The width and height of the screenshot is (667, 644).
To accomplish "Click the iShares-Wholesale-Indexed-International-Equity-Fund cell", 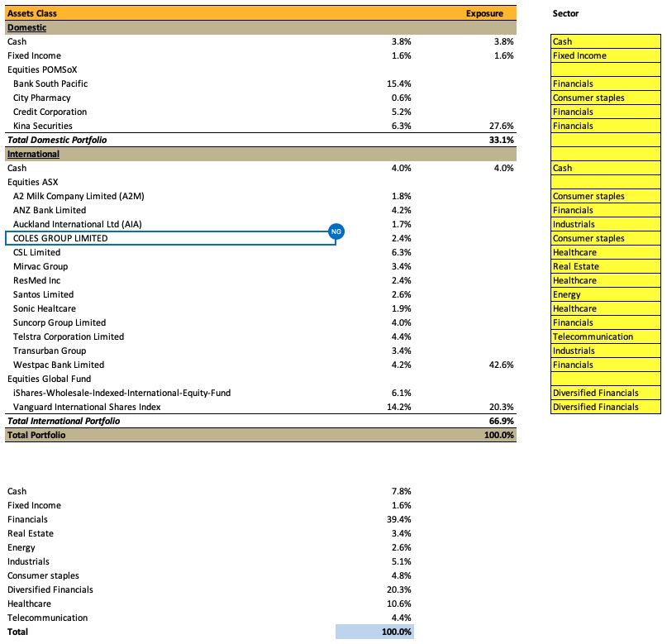I will click(121, 393).
